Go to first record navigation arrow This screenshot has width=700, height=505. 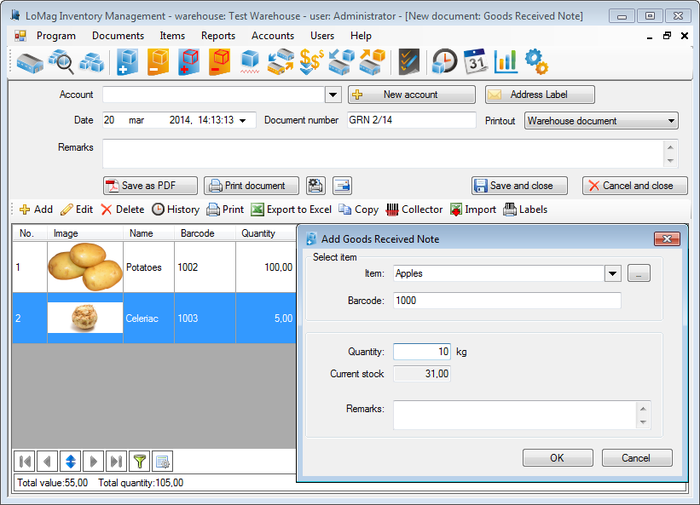click(25, 461)
